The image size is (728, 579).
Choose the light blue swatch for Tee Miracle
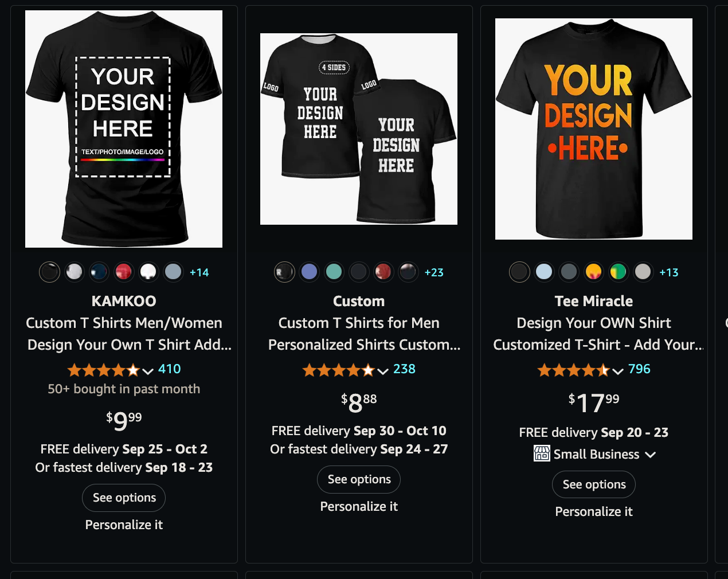click(544, 272)
